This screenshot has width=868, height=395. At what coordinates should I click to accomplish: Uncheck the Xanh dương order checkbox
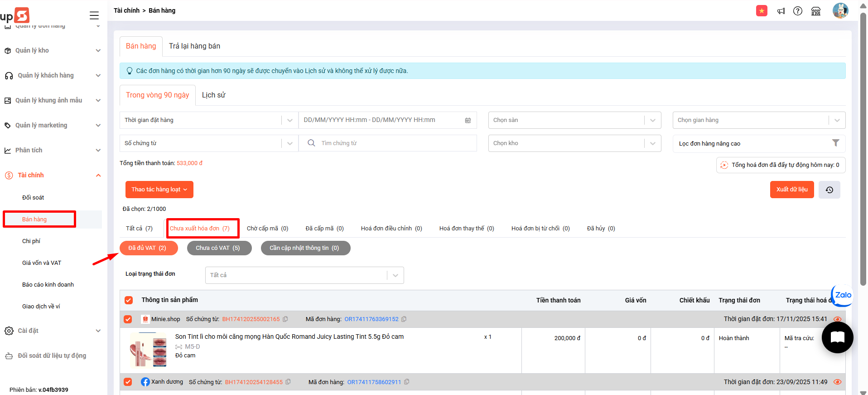(x=128, y=382)
